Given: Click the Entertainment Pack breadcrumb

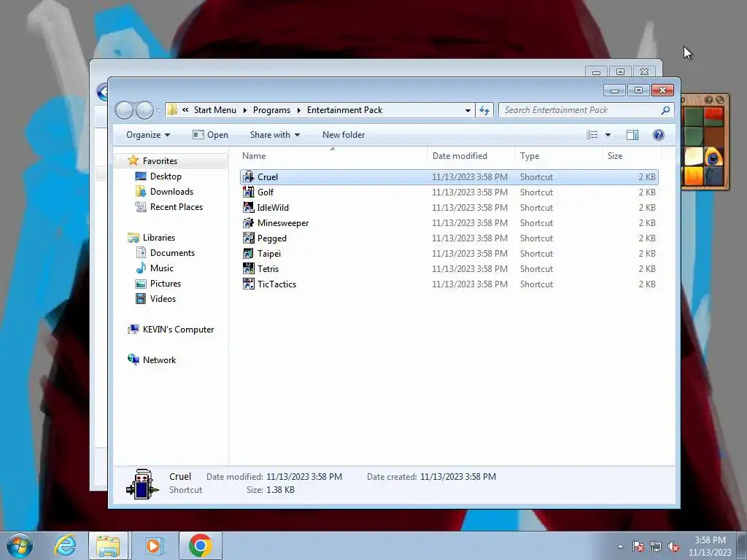Looking at the screenshot, I should (345, 110).
